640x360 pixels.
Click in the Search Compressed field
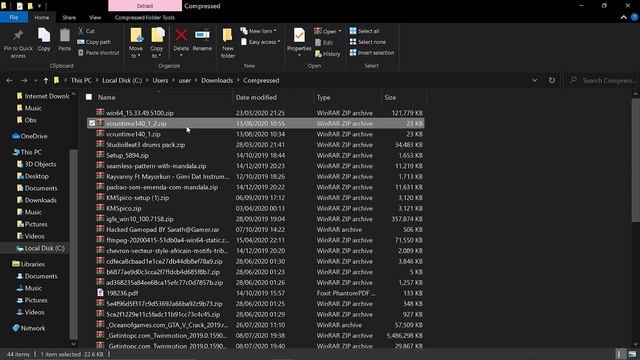click(603, 80)
